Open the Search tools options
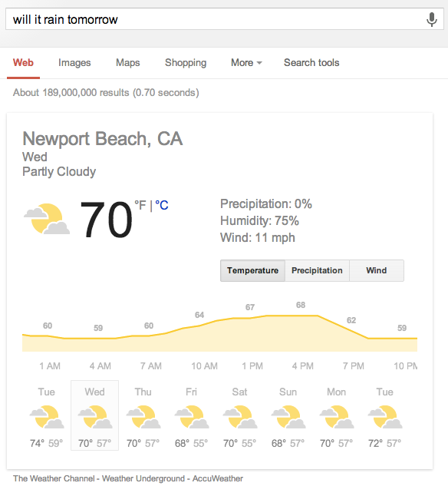The image size is (448, 496). (x=311, y=63)
